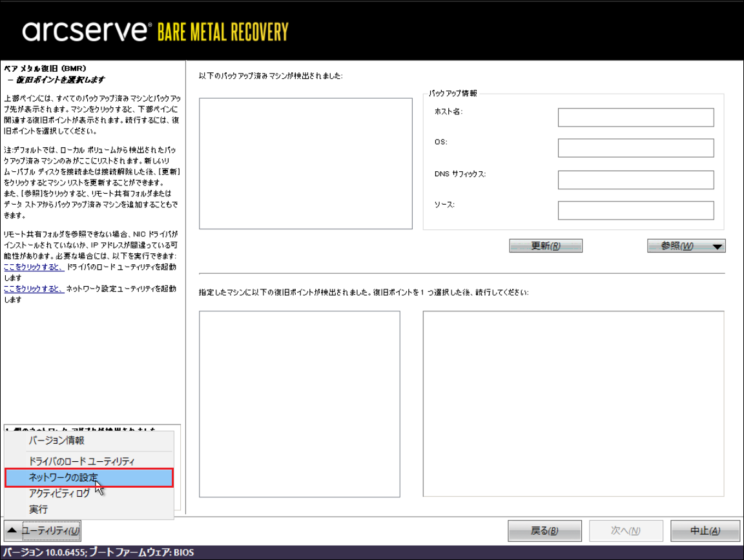Select the ソース input box

click(635, 211)
